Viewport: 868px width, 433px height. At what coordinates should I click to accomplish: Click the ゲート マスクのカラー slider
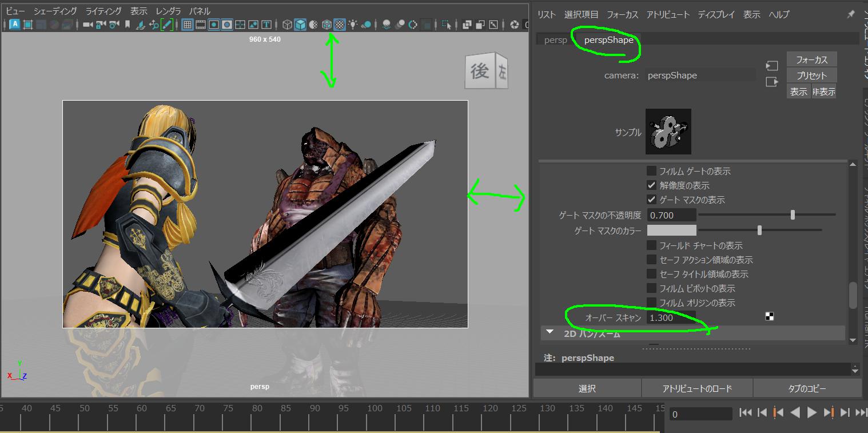pyautogui.click(x=760, y=231)
